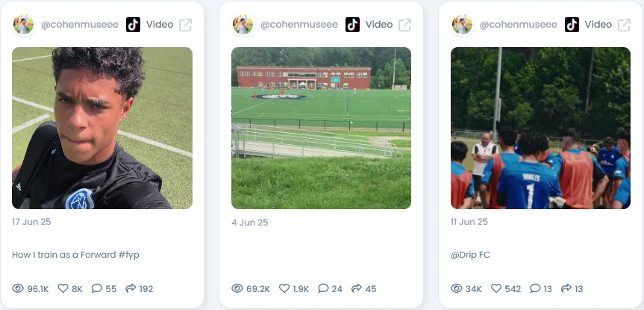Screen dimensions: 644x310
Task: Open the selfie video thumbnail
Action: [x=101, y=128]
